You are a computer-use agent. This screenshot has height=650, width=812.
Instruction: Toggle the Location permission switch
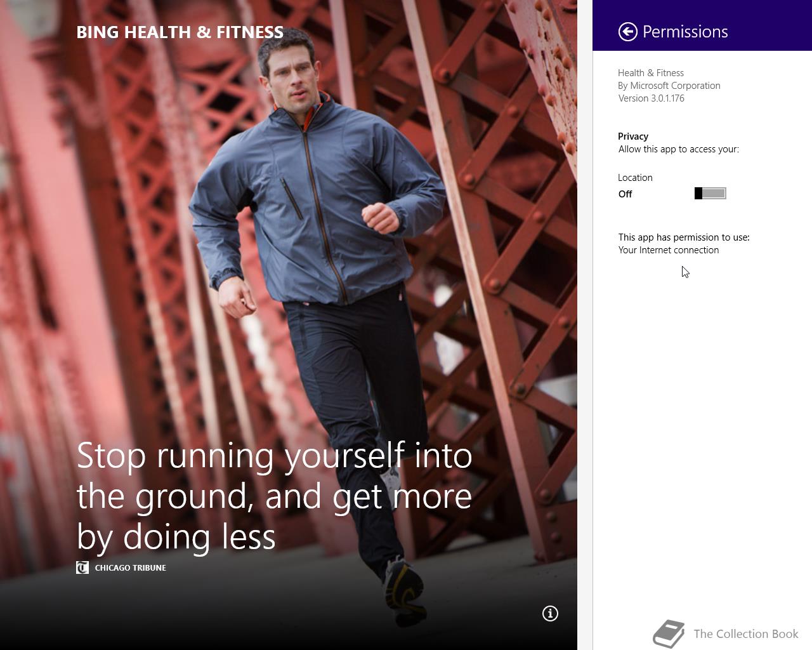(710, 194)
